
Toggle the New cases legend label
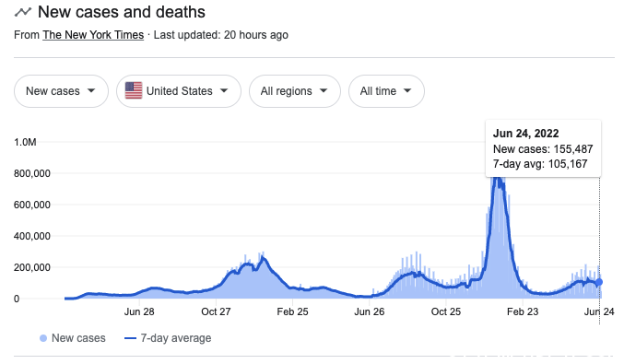(78, 338)
